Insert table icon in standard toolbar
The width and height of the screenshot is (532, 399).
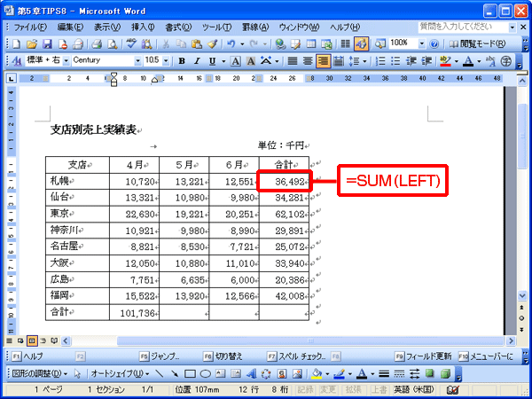(x=311, y=43)
